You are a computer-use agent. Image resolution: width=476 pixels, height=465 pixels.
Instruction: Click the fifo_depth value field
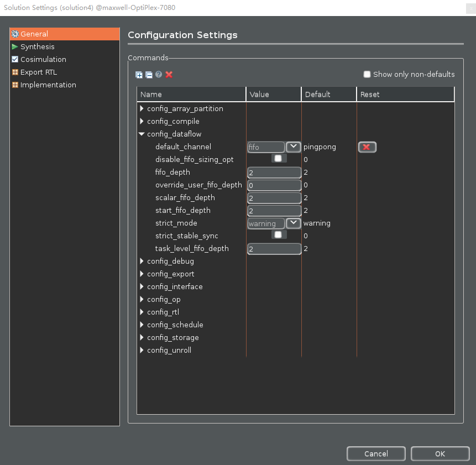point(274,173)
